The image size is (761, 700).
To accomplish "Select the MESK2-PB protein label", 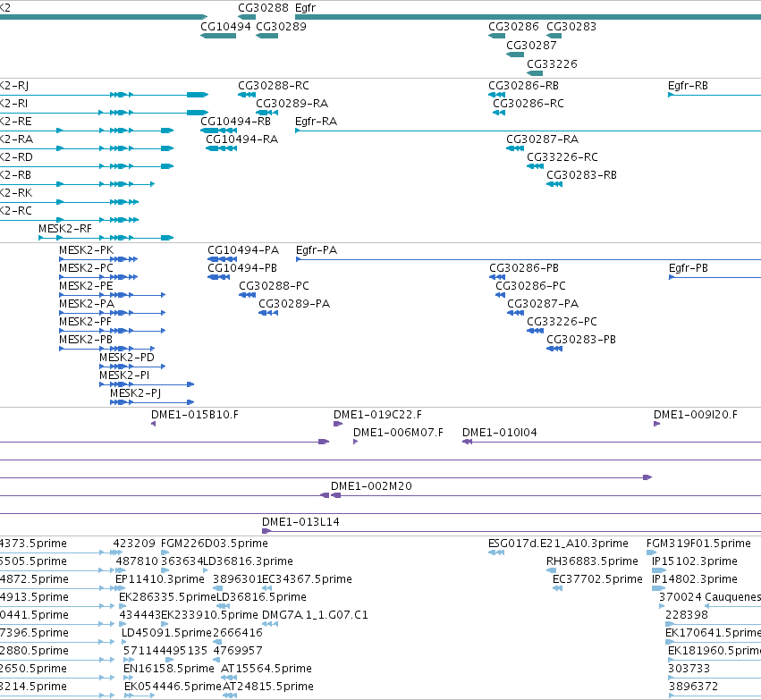I will pyautogui.click(x=86, y=339).
